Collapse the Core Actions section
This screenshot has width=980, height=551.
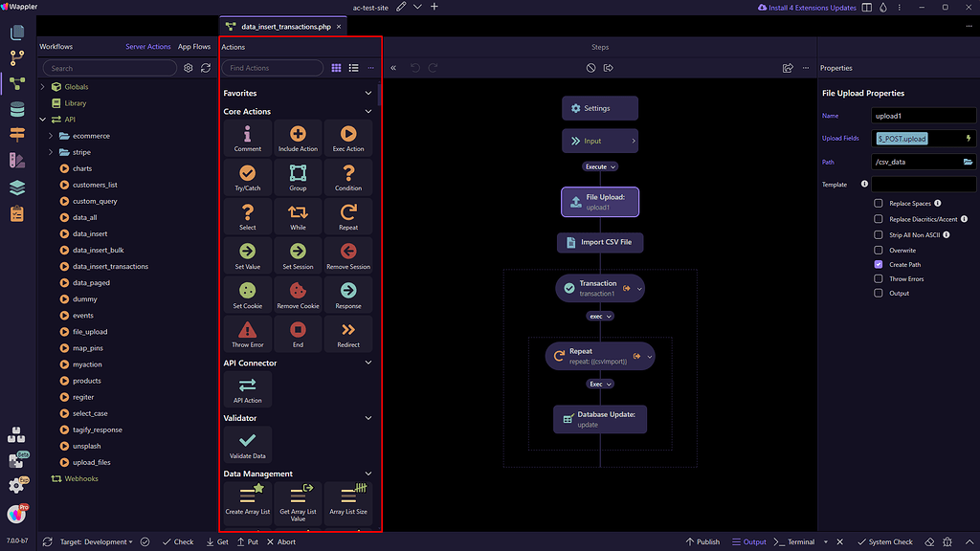(368, 111)
